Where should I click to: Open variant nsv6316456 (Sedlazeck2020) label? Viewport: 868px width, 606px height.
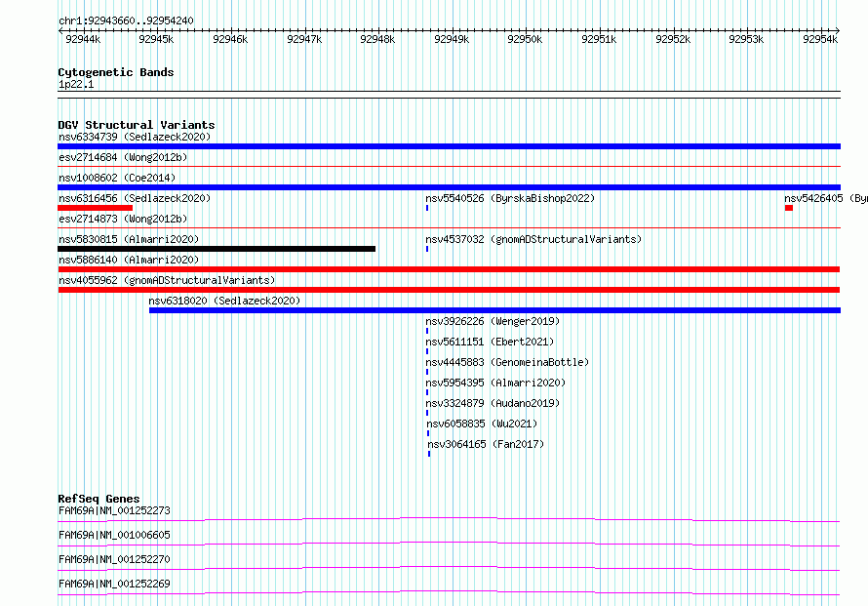[x=135, y=198]
